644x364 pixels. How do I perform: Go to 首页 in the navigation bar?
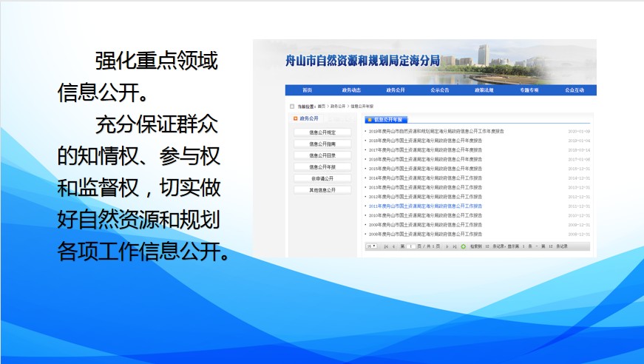pos(307,90)
